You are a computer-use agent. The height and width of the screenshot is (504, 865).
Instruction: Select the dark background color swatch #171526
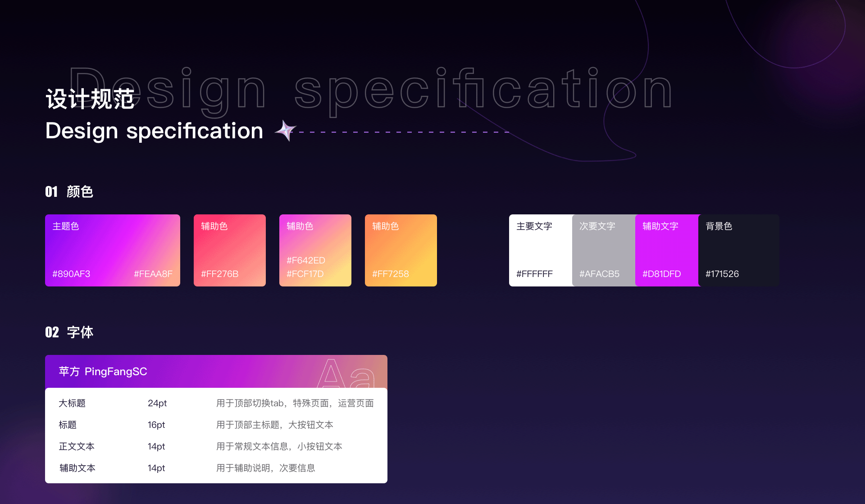(739, 250)
